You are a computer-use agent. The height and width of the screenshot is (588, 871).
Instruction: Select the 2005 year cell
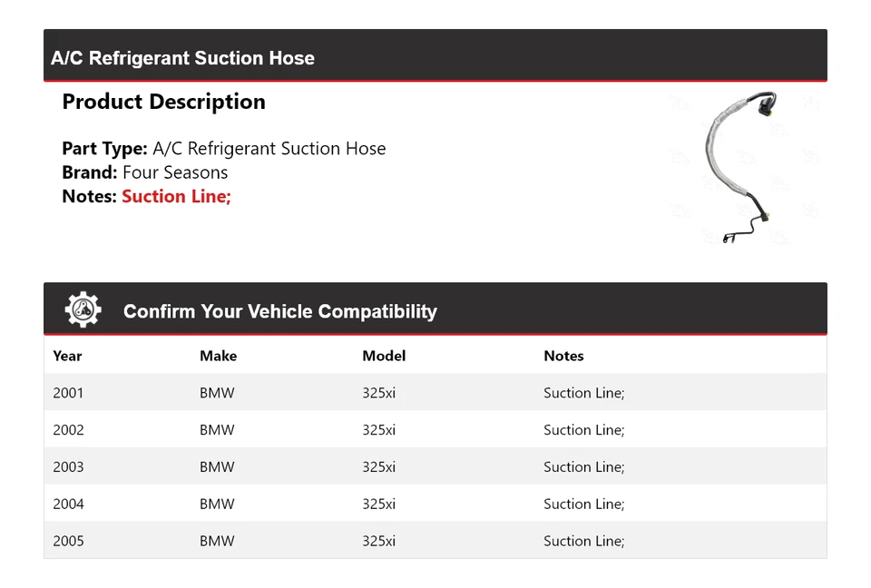pyautogui.click(x=68, y=541)
